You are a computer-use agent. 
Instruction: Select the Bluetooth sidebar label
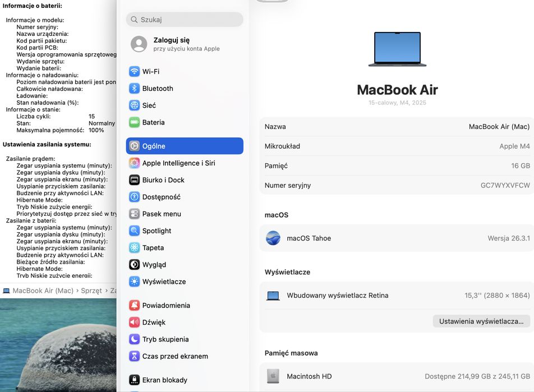158,89
